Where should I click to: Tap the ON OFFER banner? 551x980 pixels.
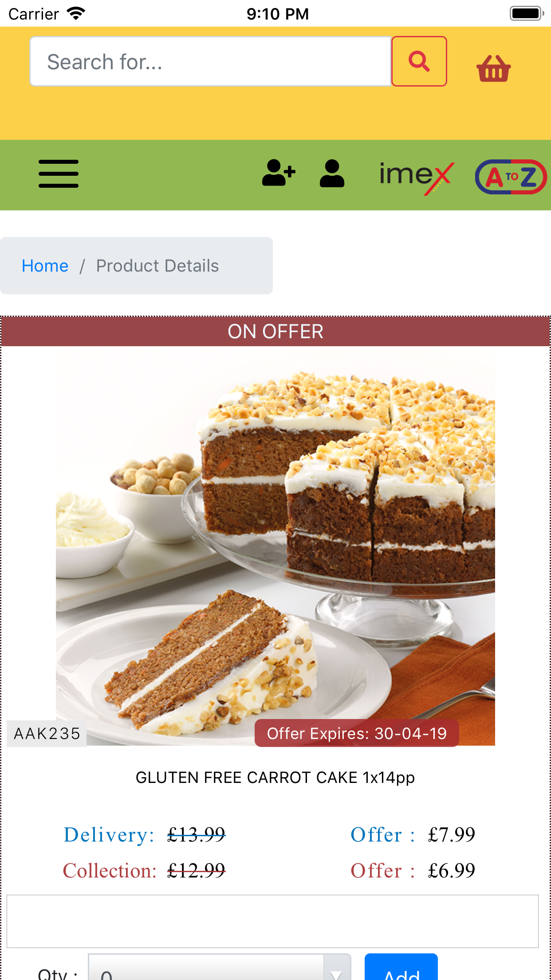[x=275, y=332]
